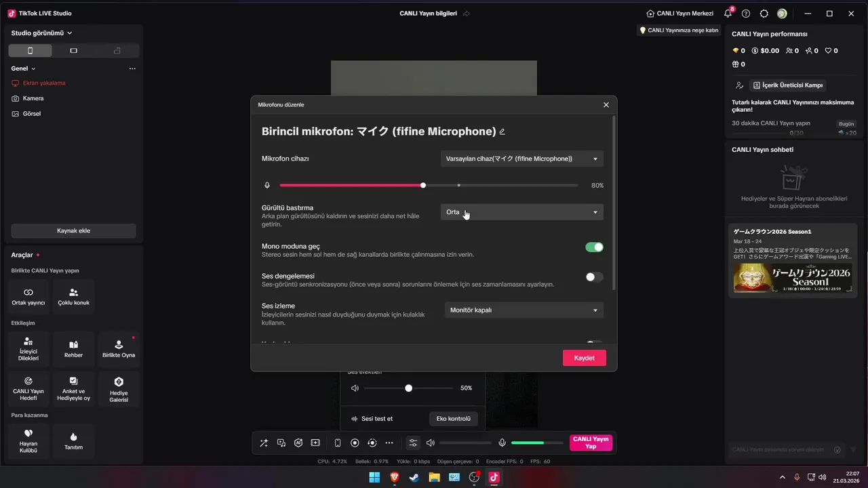Open the Ses izleme Monitör kapalı dropdown
This screenshot has height=488, width=868.
coord(524,310)
